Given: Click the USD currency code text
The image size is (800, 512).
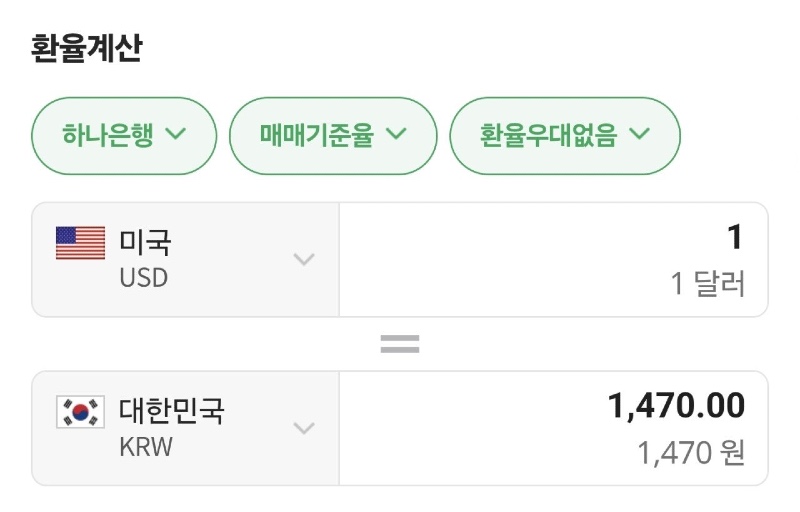Looking at the screenshot, I should [144, 278].
